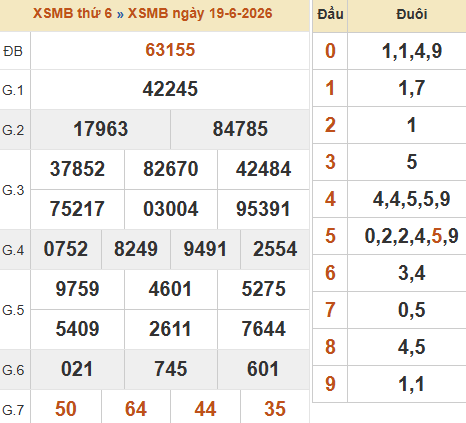This screenshot has width=466, height=423.
Task: Click G.5 number 7644
Action: pyautogui.click(x=263, y=329)
